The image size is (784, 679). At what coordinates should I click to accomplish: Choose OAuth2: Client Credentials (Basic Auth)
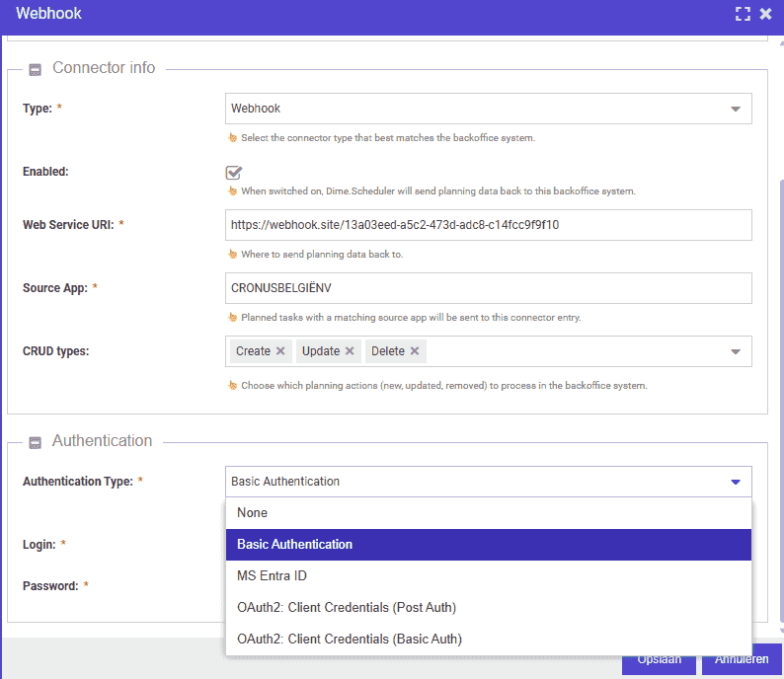pyautogui.click(x=489, y=639)
